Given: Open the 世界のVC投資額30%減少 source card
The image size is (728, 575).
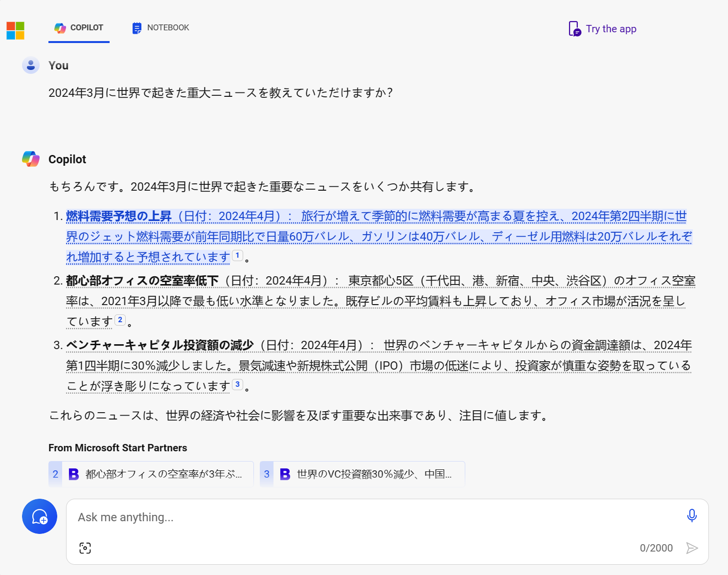Looking at the screenshot, I should [x=362, y=474].
